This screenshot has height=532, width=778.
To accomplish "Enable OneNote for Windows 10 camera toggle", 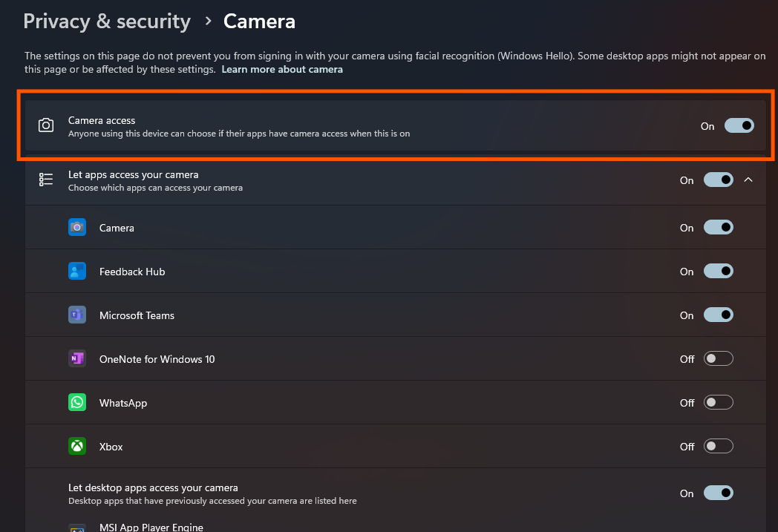I will pos(718,358).
